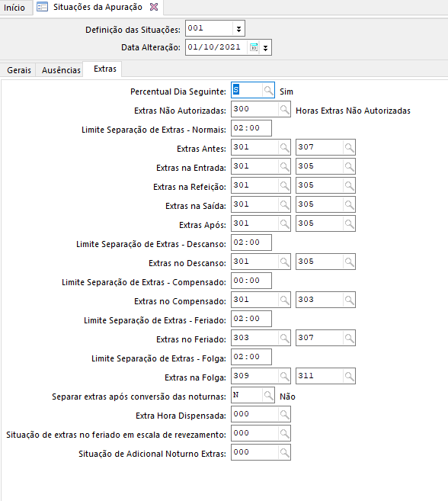Search icon for Extras na Saída 305
448x501 pixels.
[349, 205]
